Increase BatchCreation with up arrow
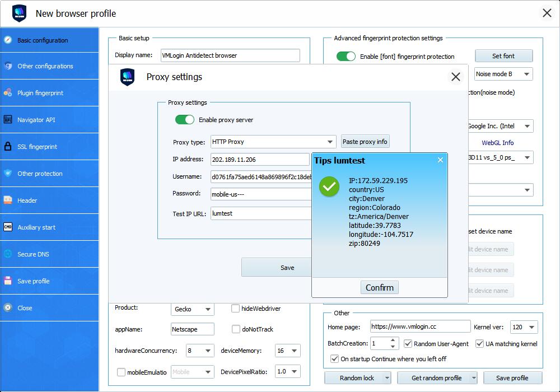Image resolution: width=560 pixels, height=392 pixels. [393, 340]
